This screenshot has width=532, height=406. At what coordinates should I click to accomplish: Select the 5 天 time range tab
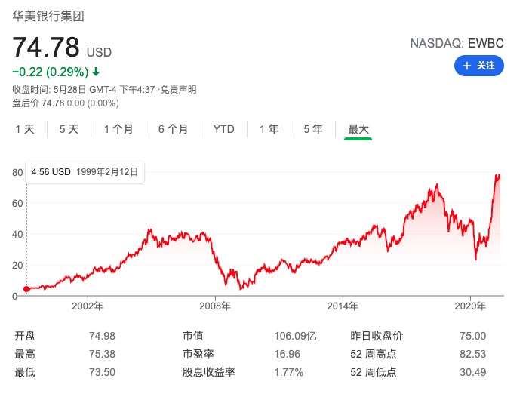(69, 129)
